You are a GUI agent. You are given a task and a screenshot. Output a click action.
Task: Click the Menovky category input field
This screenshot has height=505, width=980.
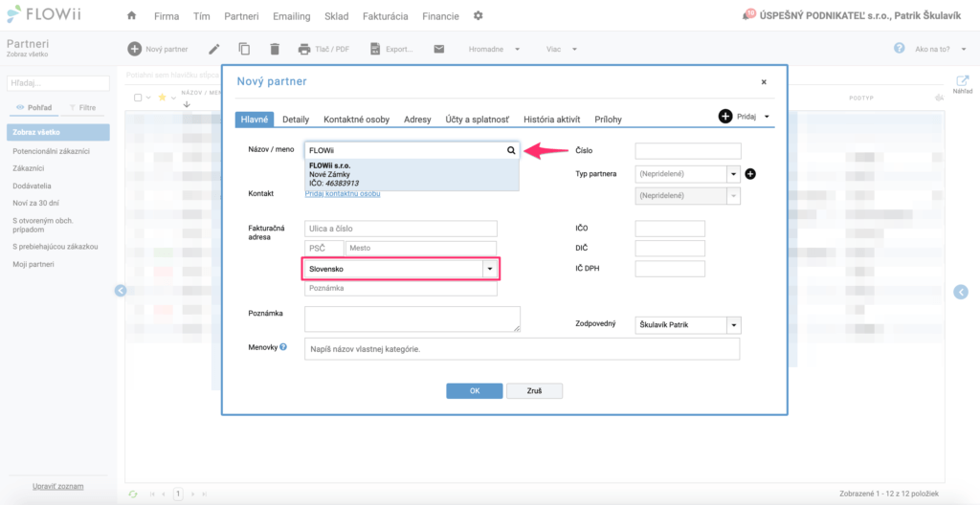tap(522, 349)
